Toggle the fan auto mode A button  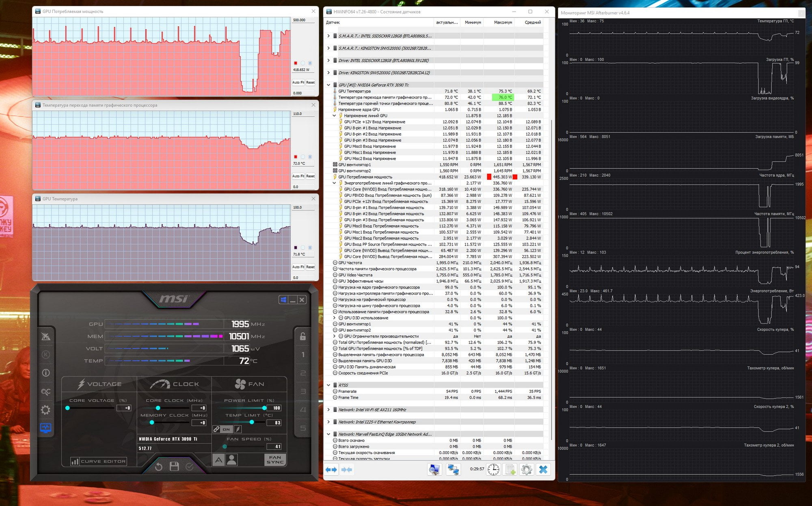tap(218, 460)
